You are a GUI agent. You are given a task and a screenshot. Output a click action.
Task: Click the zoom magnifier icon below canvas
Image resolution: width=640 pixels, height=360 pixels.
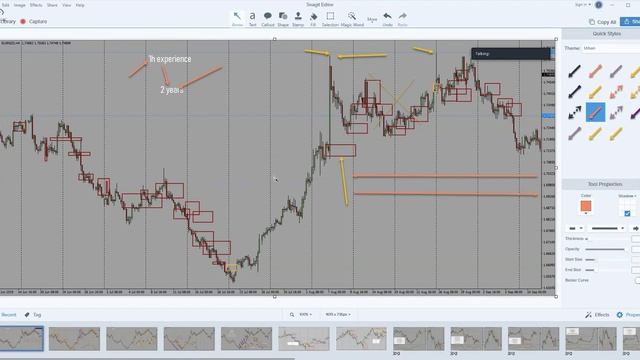pos(292,315)
